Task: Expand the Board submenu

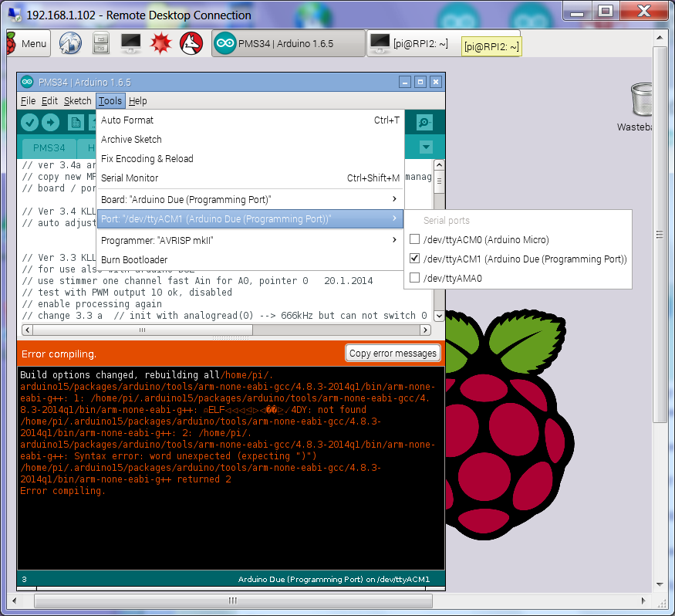Action: 250,200
